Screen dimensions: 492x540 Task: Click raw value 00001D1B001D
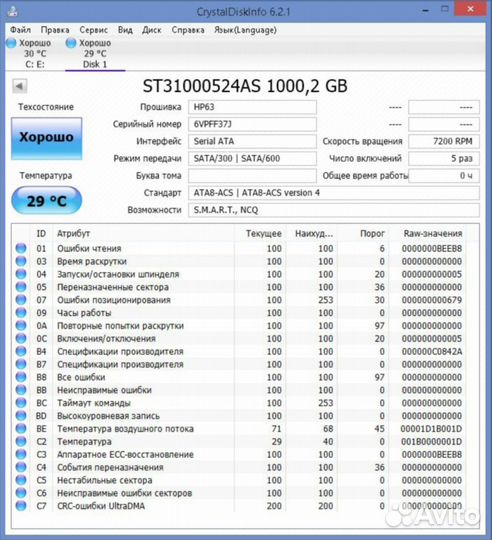431,429
